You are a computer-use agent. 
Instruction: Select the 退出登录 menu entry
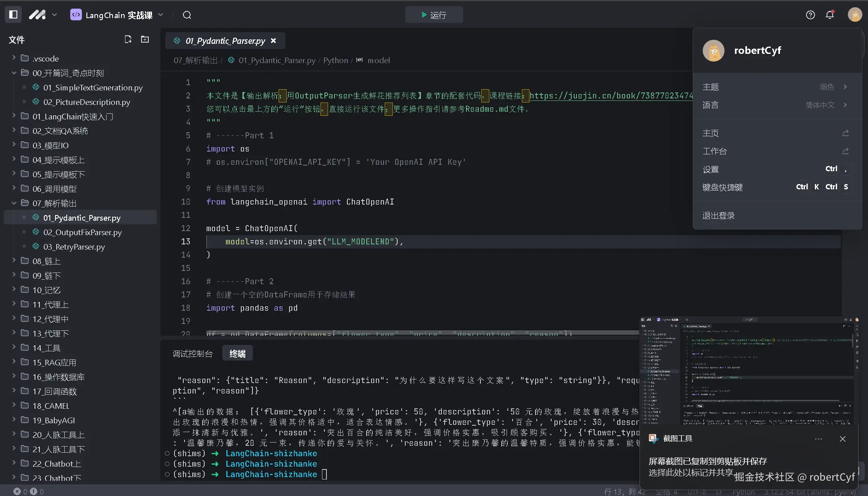tap(718, 215)
